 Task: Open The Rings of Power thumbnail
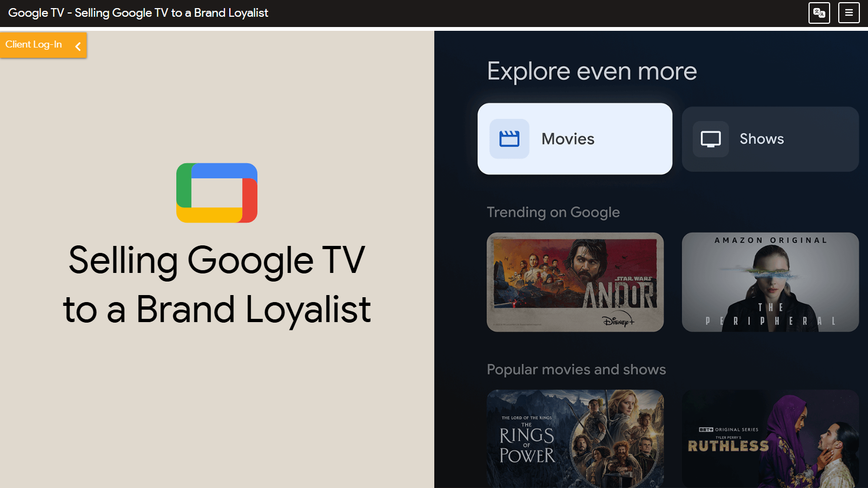click(575, 439)
